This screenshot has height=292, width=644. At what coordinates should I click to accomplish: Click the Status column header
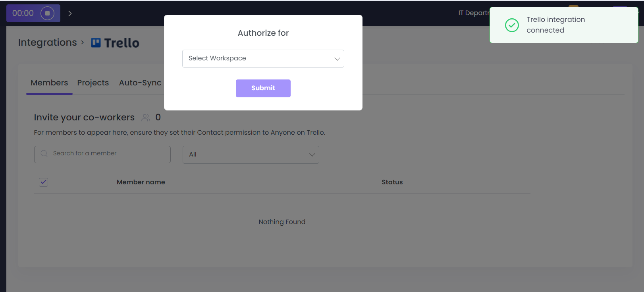pyautogui.click(x=392, y=182)
